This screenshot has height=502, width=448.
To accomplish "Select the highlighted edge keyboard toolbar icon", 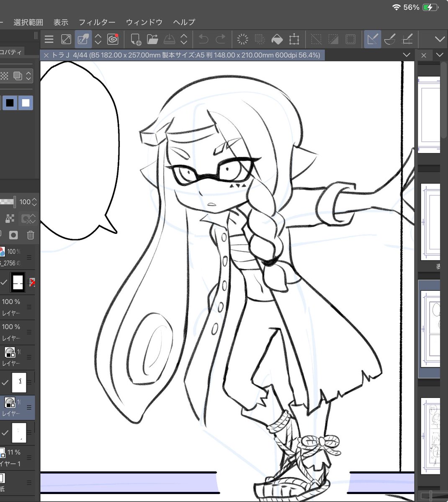I will click(83, 39).
